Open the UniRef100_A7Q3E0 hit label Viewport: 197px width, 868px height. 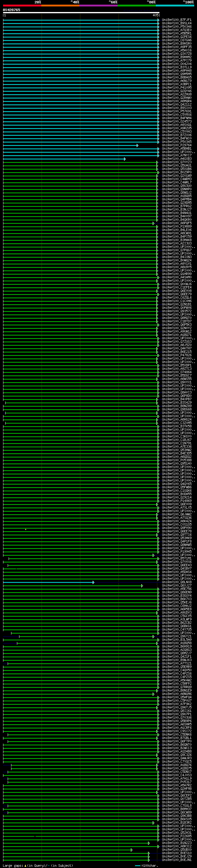[177, 30]
